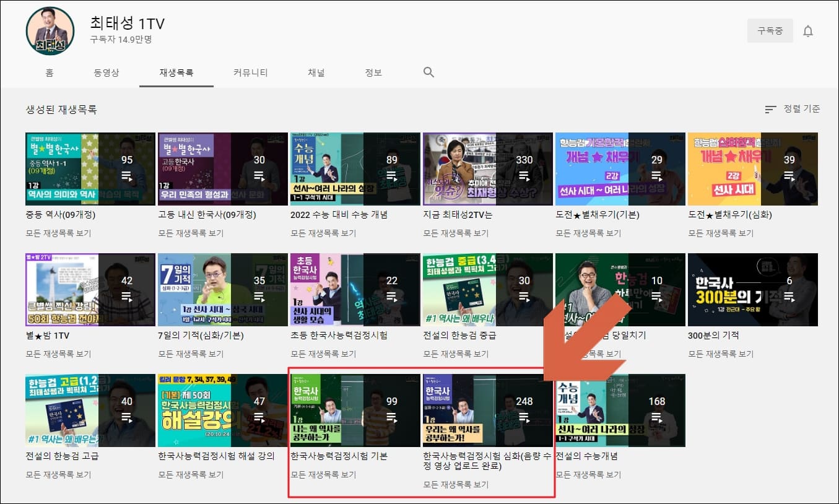Screen dimensions: 839x504
Task: Switch to the 동영상 tab
Action: coord(107,72)
